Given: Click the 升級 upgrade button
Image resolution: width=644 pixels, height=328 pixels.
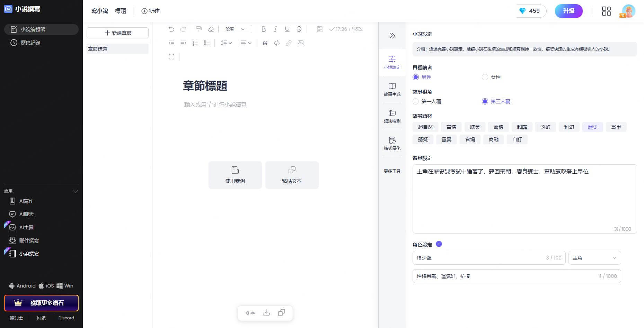Looking at the screenshot, I should coord(569,11).
